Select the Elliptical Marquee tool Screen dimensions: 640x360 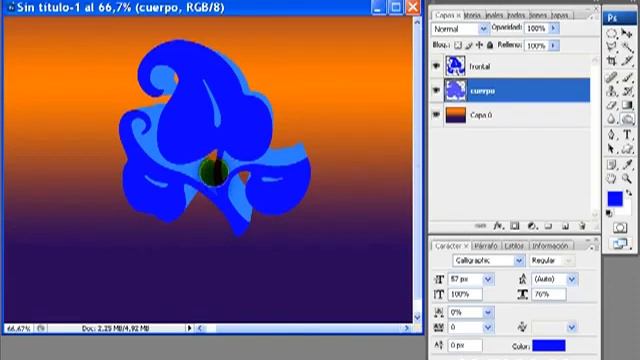(x=611, y=33)
